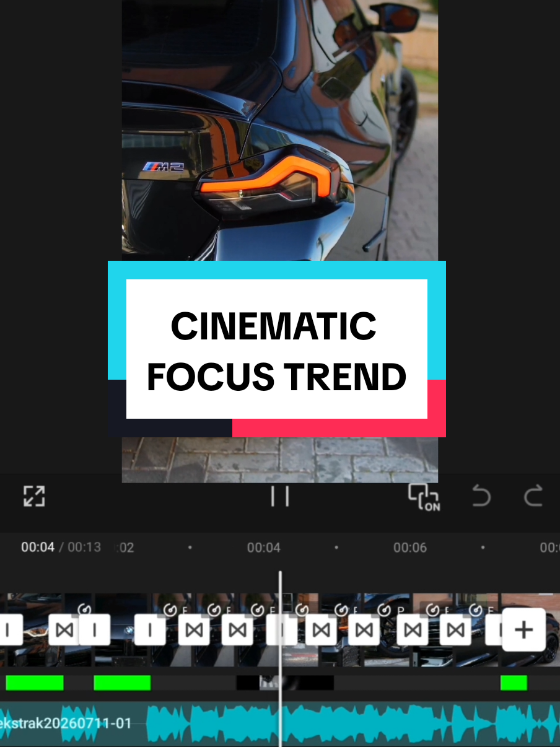Tap the 00:04 / 00:13 time counter
The height and width of the screenshot is (747, 560).
pyautogui.click(x=61, y=548)
